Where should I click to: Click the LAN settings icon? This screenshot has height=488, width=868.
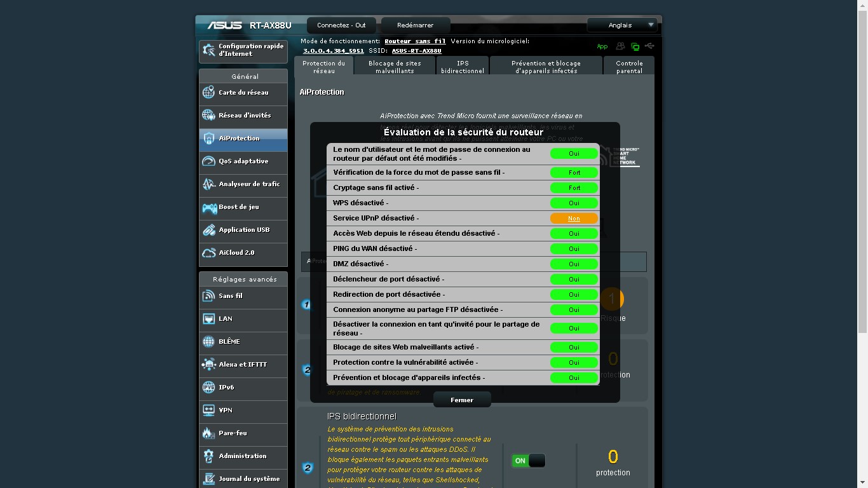click(x=208, y=319)
